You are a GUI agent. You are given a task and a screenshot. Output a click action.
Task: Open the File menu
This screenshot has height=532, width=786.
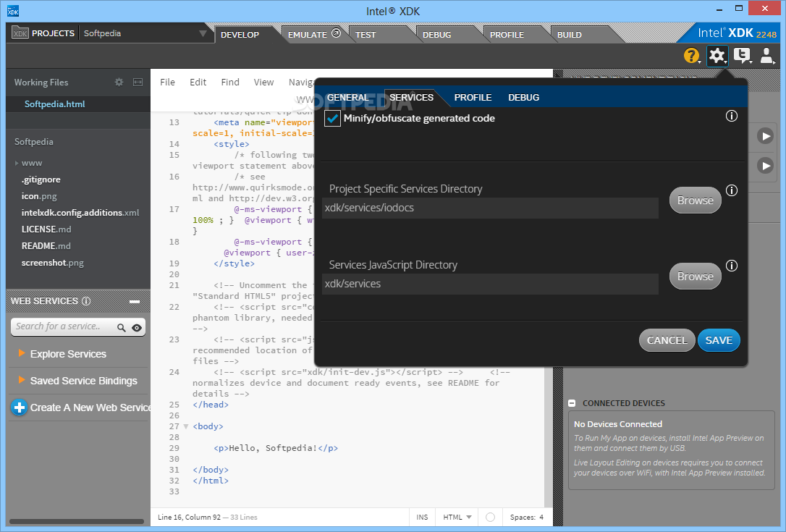167,83
